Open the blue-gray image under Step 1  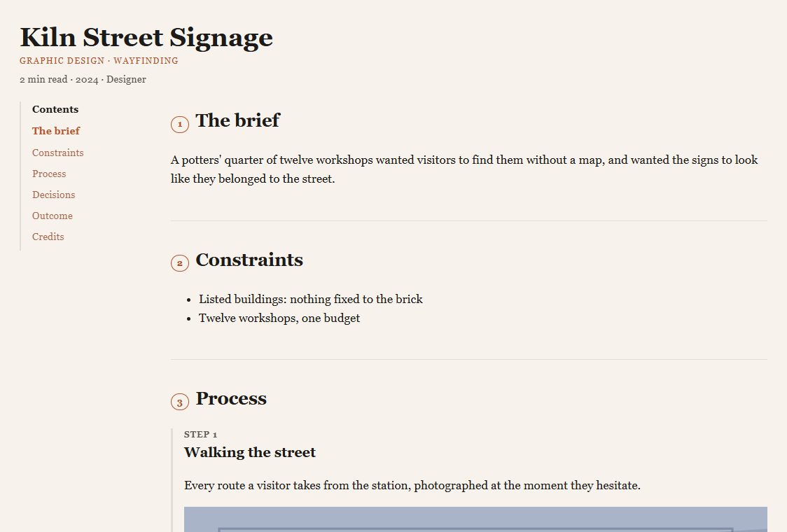point(475,519)
